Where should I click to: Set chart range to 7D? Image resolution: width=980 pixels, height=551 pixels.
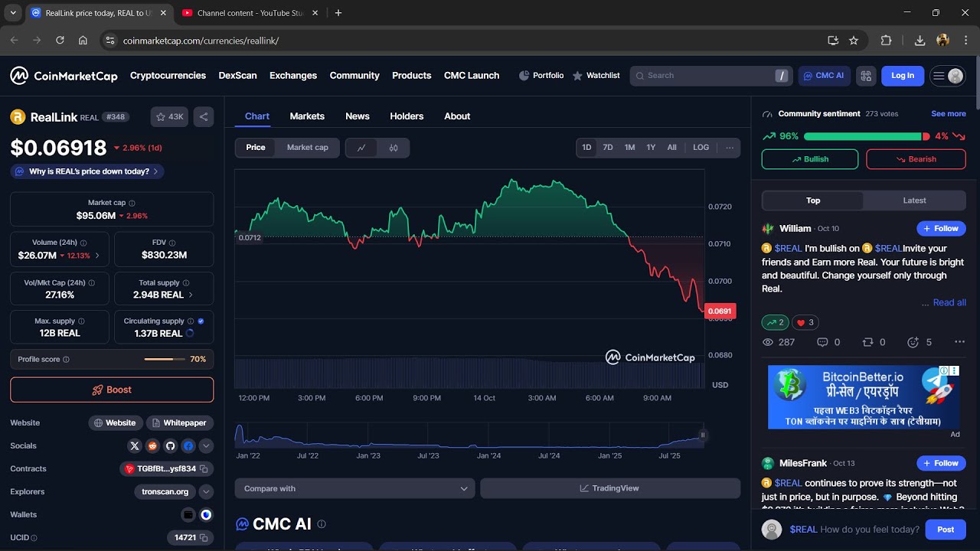608,148
